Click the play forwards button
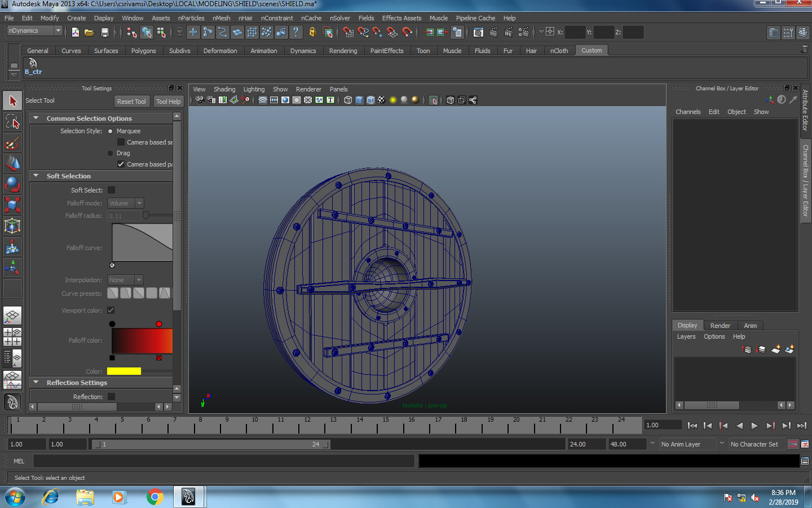Screen dimensions: 812x508 pos(754,426)
